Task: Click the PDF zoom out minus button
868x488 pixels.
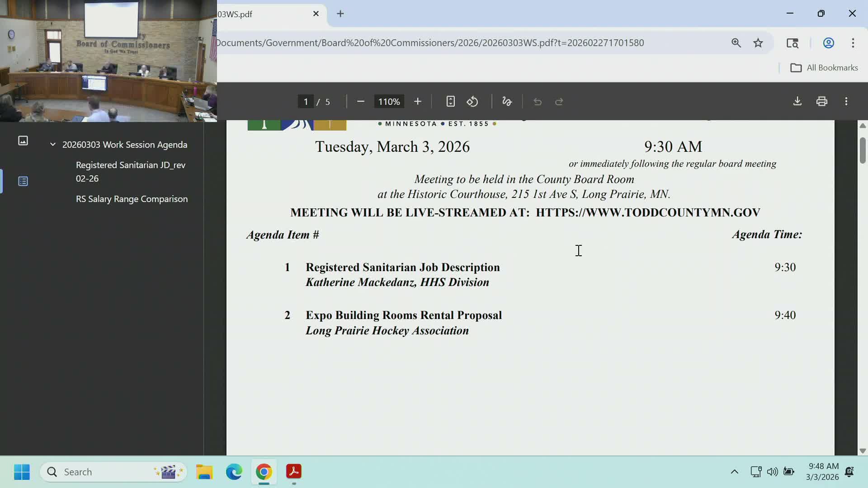Action: click(x=360, y=102)
